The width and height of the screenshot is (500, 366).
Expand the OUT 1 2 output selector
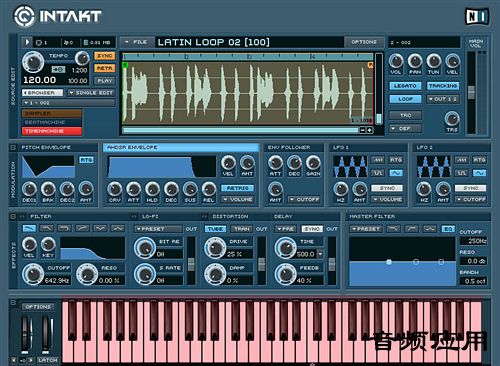point(443,99)
